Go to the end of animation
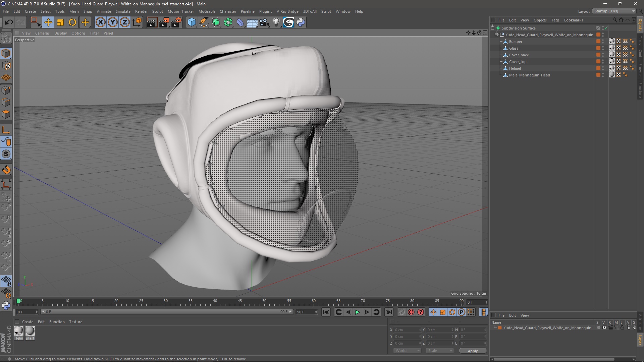 pos(389,312)
